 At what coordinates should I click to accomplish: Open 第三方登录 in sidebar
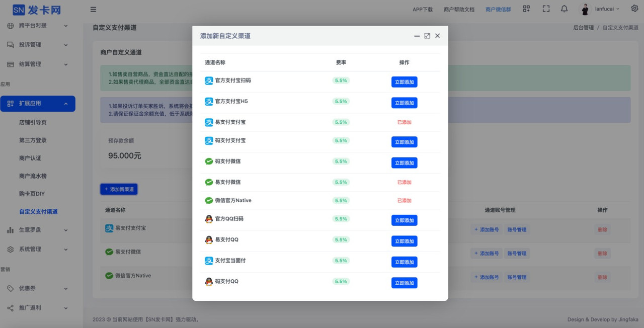click(x=33, y=140)
